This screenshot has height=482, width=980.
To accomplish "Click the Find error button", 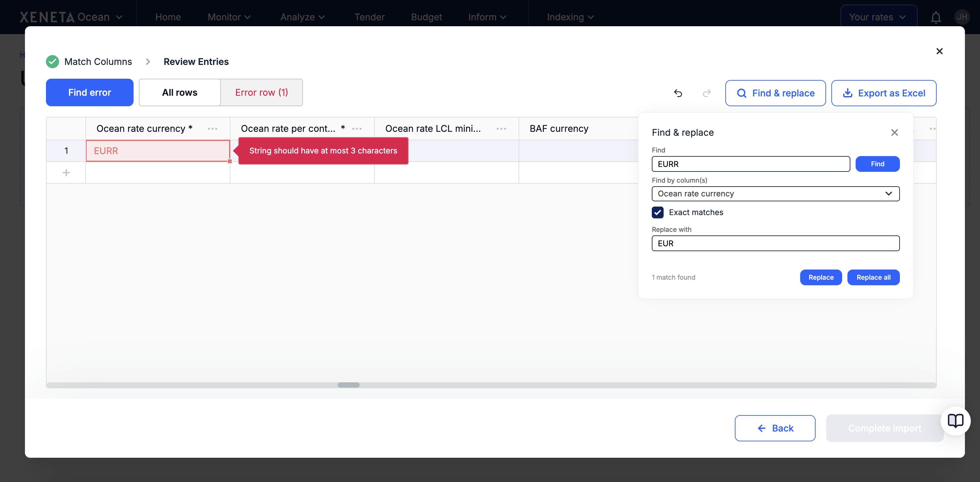I will pos(89,92).
